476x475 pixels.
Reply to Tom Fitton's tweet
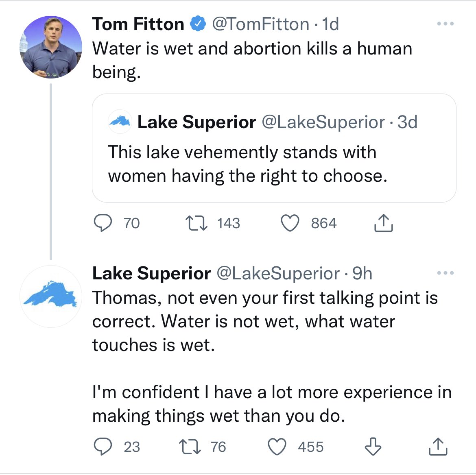103,223
